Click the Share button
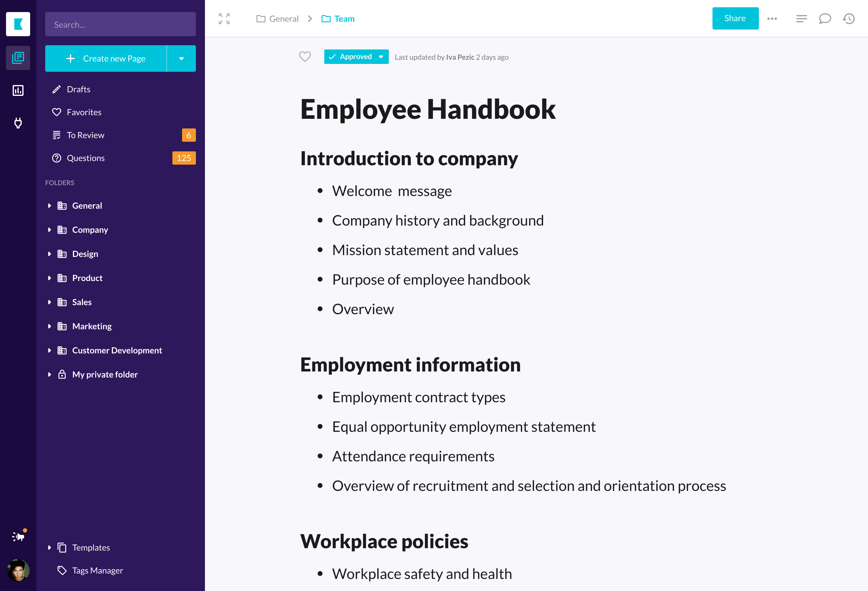 (735, 18)
